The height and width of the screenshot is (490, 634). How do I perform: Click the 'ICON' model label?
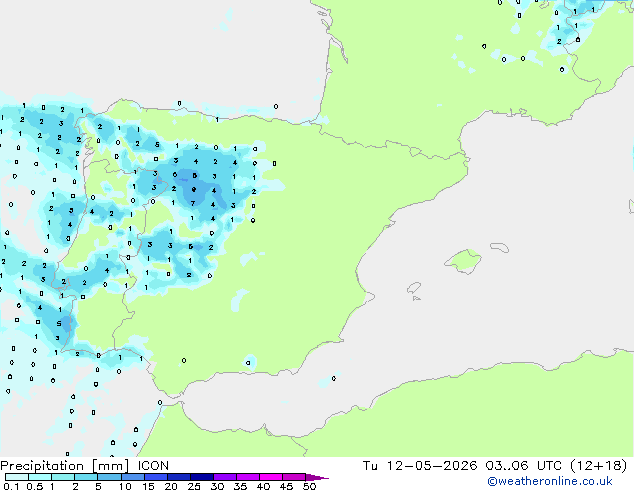tap(153, 466)
